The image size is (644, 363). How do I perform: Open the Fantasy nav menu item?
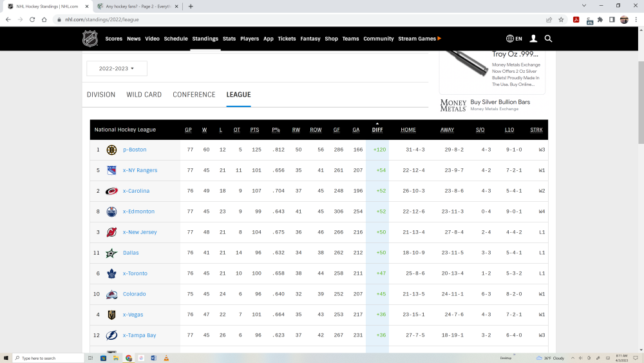point(310,39)
